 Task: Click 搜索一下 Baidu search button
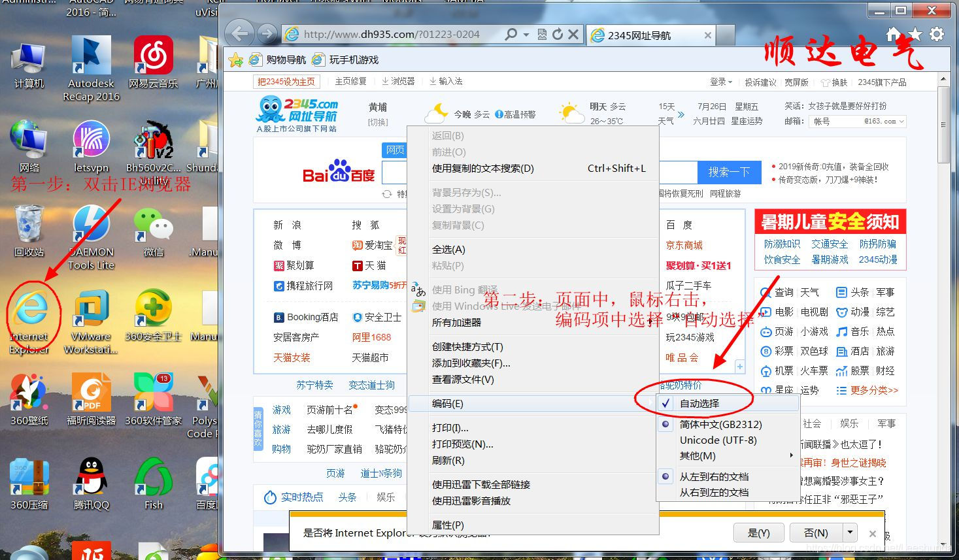(x=729, y=172)
